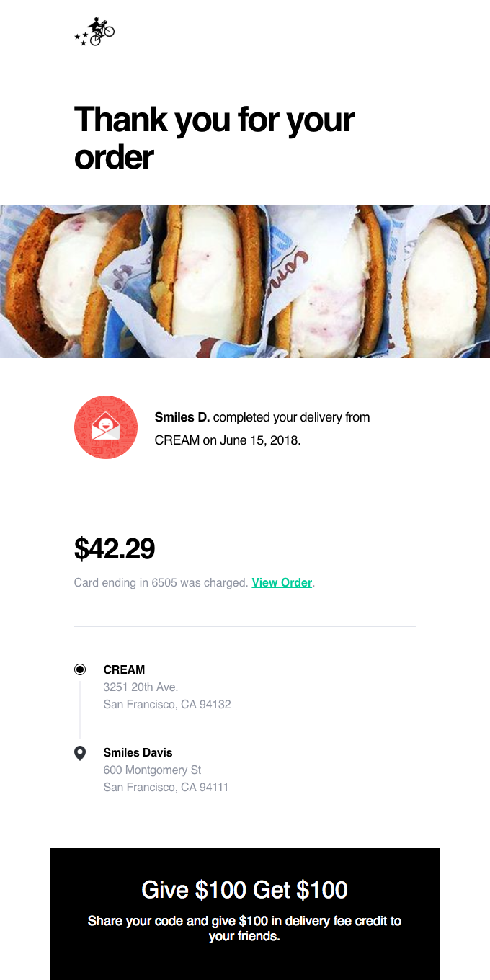Click the white envelope inside the avatar circle

pos(106,427)
